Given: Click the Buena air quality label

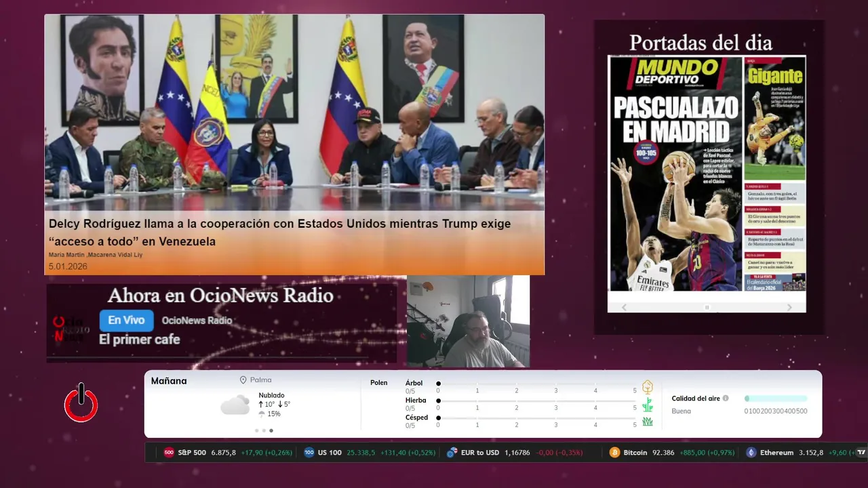Looking at the screenshot, I should coord(681,411).
